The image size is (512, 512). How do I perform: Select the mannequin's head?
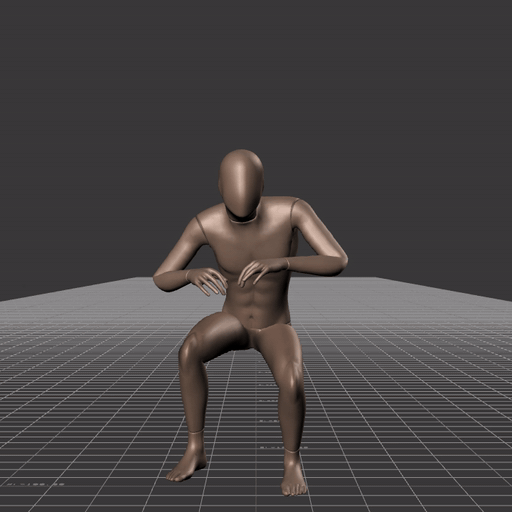click(x=241, y=184)
